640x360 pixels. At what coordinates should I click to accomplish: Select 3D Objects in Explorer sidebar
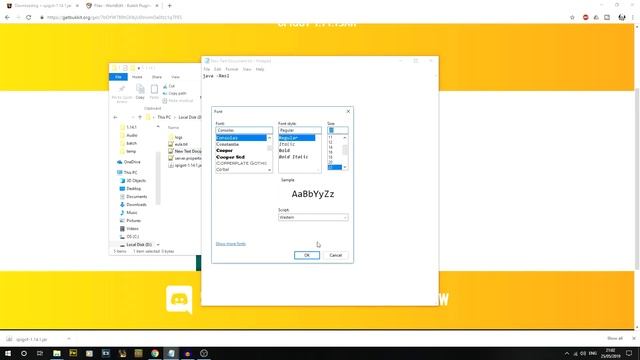coord(133,180)
